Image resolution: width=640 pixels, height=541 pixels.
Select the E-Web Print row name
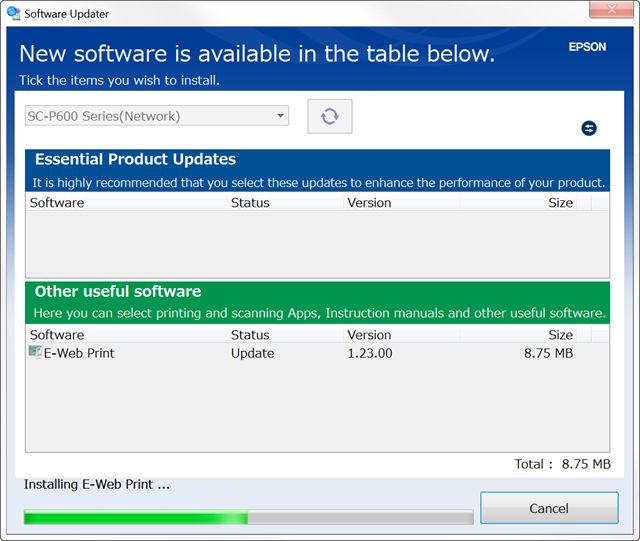tap(79, 353)
